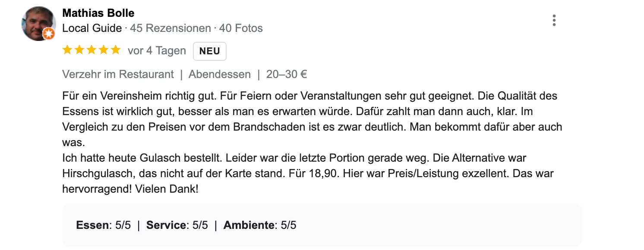Click the "40 Fotos" count

click(241, 28)
